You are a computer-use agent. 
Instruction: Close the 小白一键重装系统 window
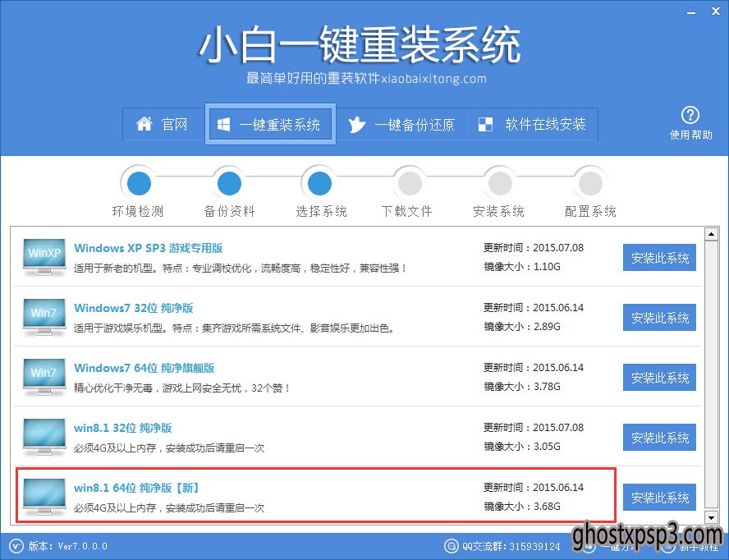pyautogui.click(x=716, y=11)
